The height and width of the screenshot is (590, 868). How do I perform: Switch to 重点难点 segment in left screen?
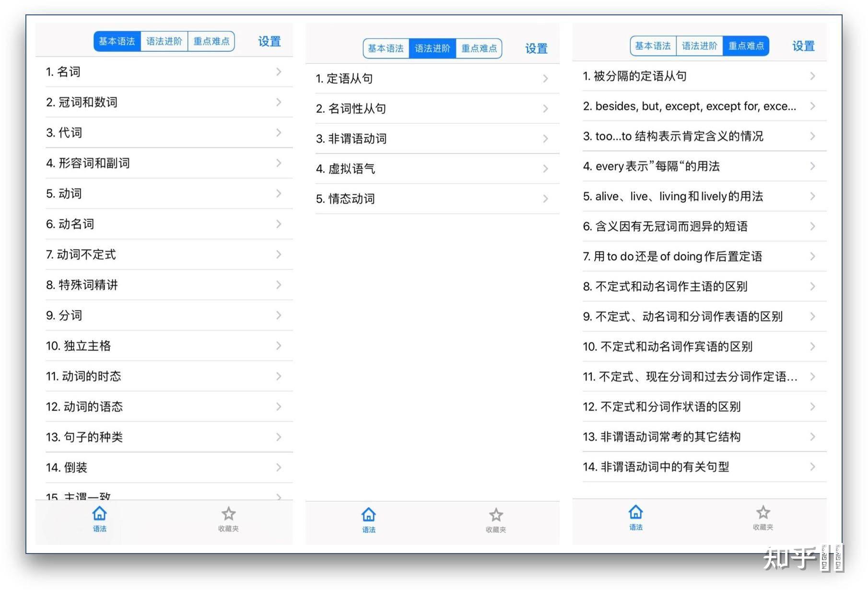(x=211, y=41)
